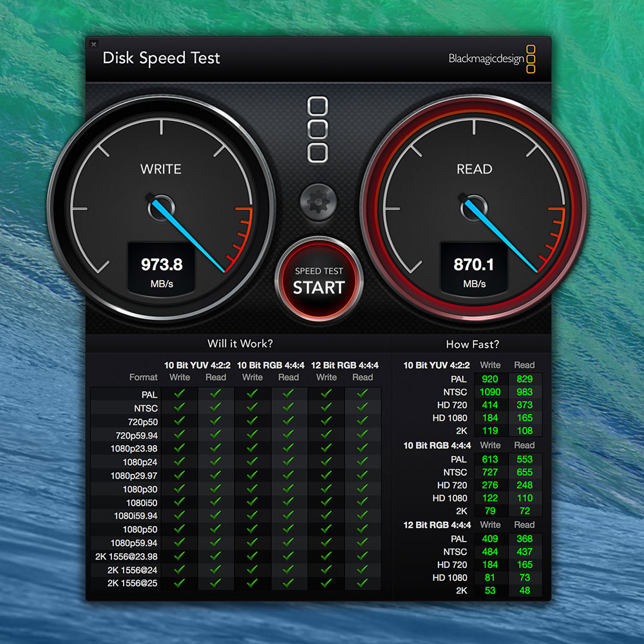The image size is (644, 644).
Task: Click the Blackmagicdesign logo
Action: click(491, 59)
